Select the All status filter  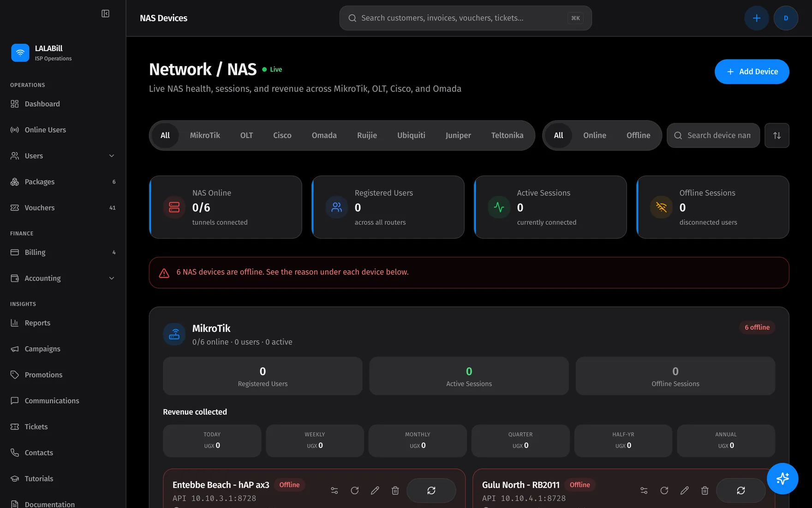(558, 135)
